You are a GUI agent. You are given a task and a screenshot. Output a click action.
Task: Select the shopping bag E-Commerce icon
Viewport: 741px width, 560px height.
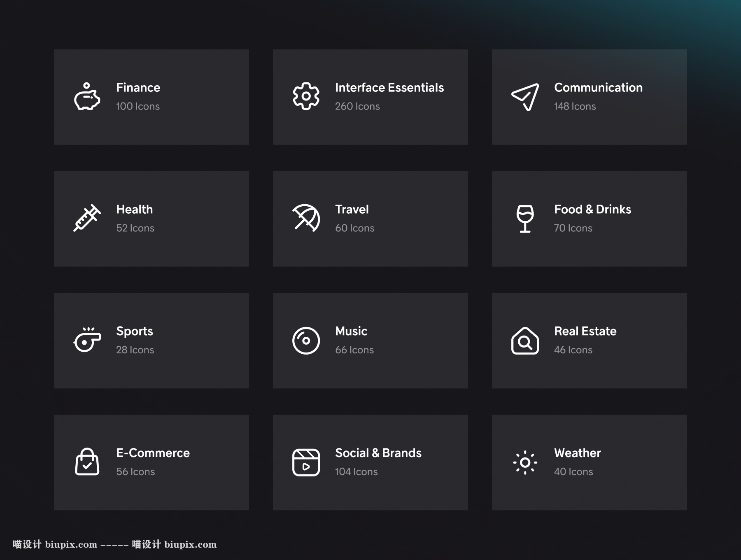coord(87,462)
